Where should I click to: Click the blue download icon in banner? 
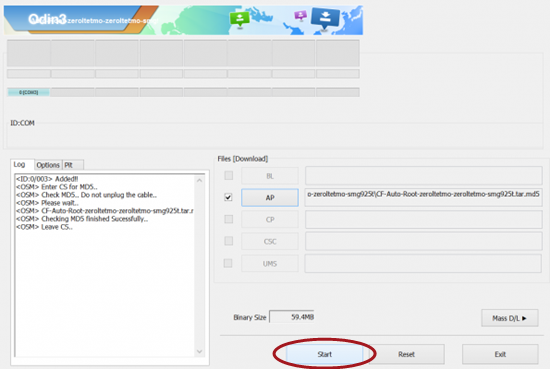pyautogui.click(x=325, y=19)
